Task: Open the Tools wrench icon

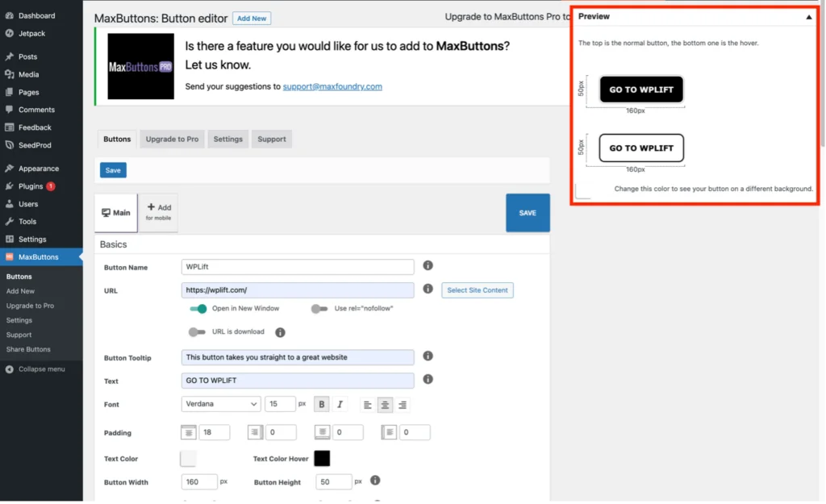Action: (x=10, y=221)
